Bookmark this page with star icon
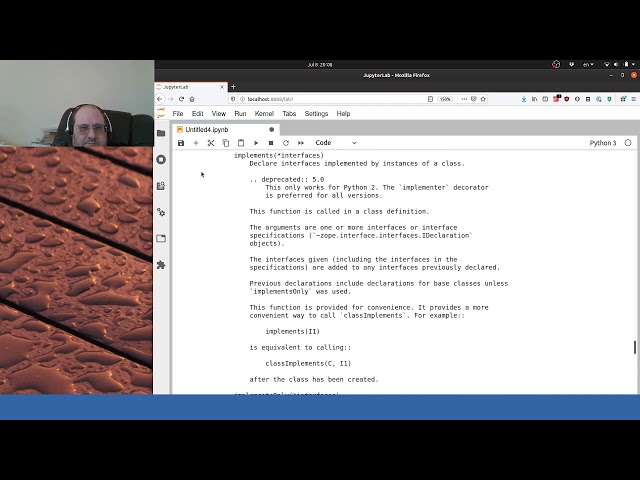Image resolution: width=640 pixels, height=480 pixels. (x=483, y=99)
